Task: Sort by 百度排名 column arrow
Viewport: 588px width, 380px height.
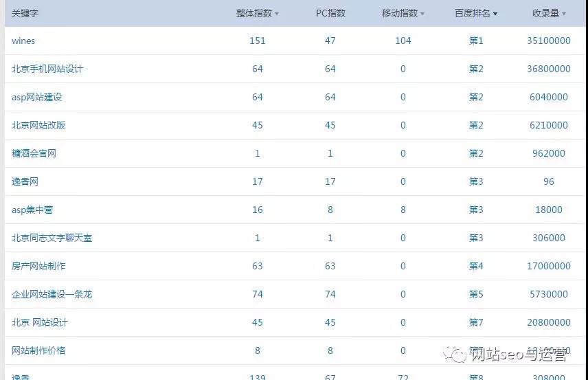Action: click(x=495, y=14)
